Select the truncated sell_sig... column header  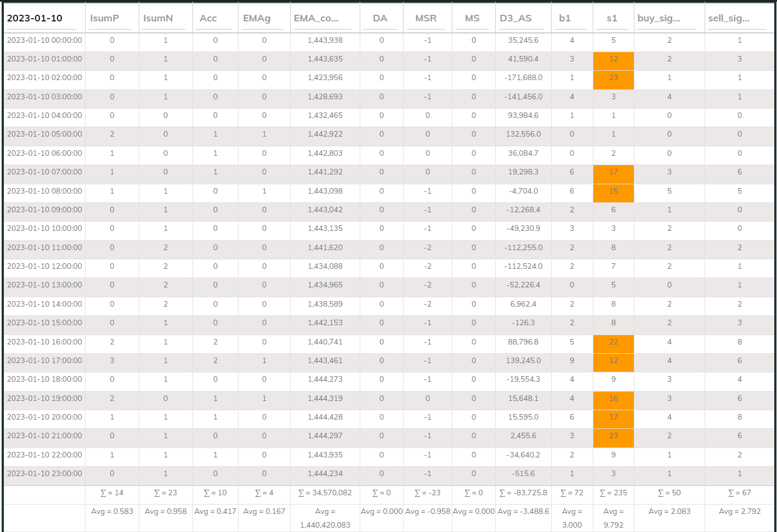729,18
